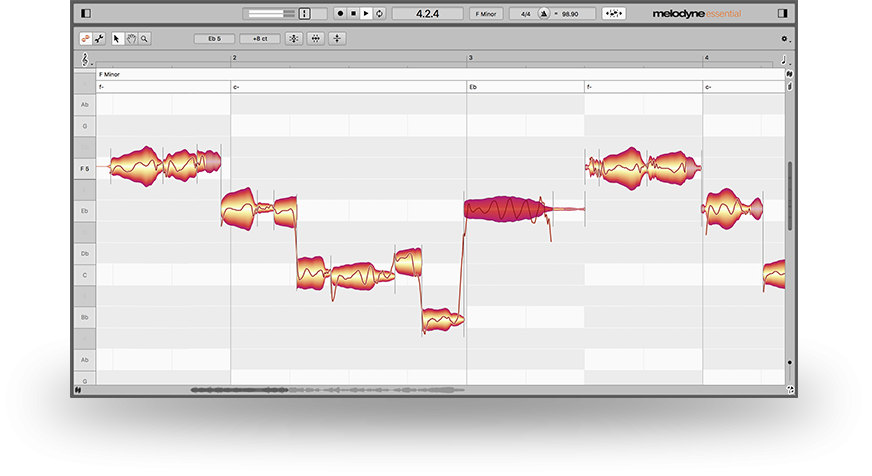Click the highlighted F 5 pitch key

(85, 168)
